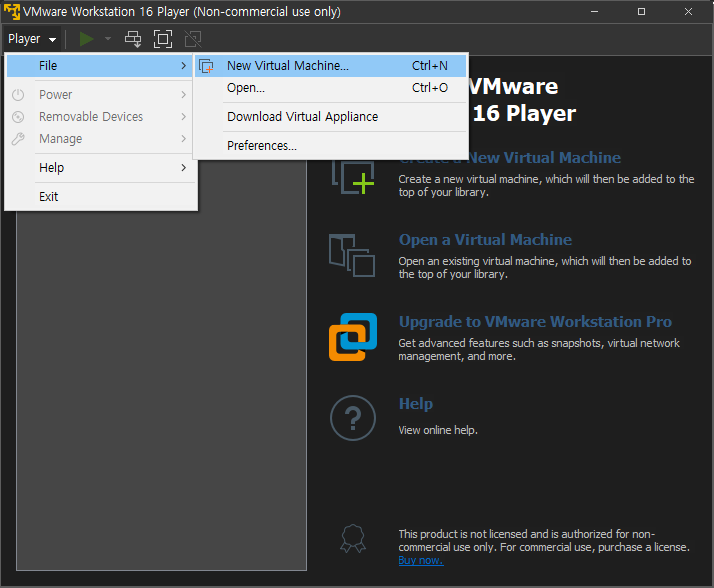Expand the Manage submenu chevron
The height and width of the screenshot is (588, 714).
(184, 138)
